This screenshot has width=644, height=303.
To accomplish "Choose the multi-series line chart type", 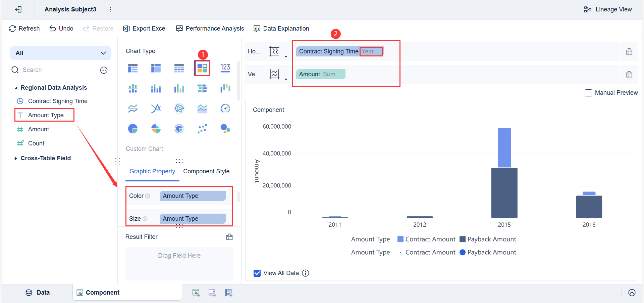I will pyautogui.click(x=156, y=109).
